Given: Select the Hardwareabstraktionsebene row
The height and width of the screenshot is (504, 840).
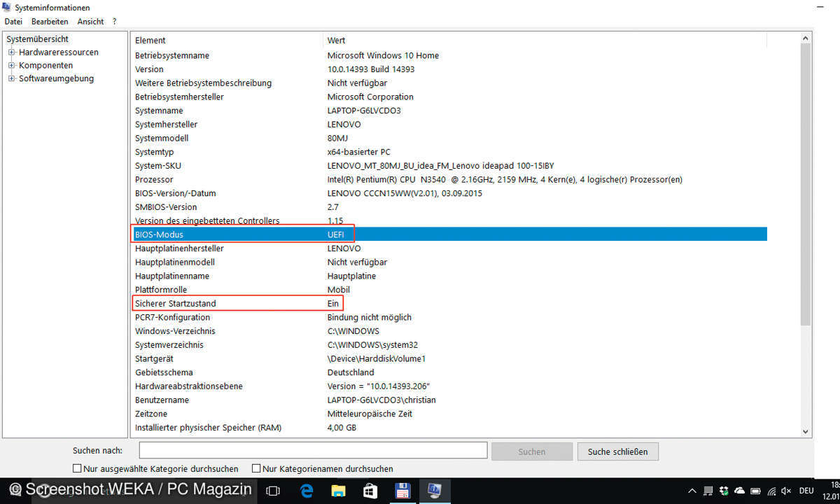Looking at the screenshot, I should (x=449, y=386).
